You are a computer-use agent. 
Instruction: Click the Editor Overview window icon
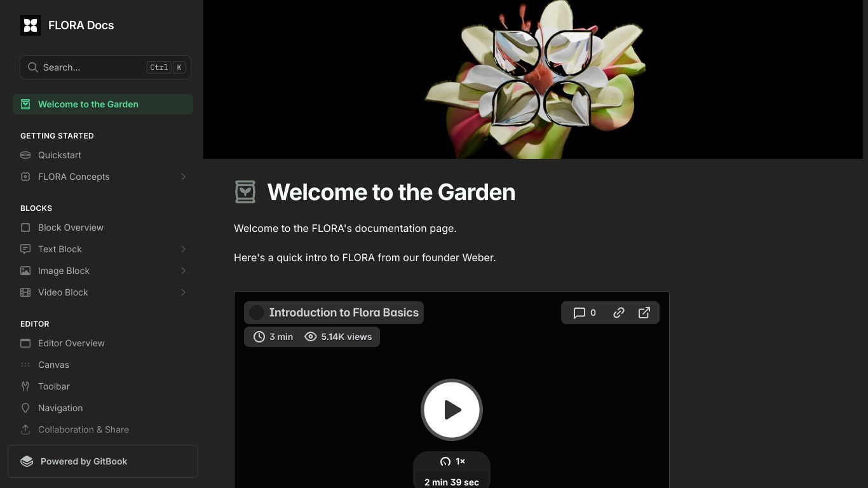(x=25, y=343)
